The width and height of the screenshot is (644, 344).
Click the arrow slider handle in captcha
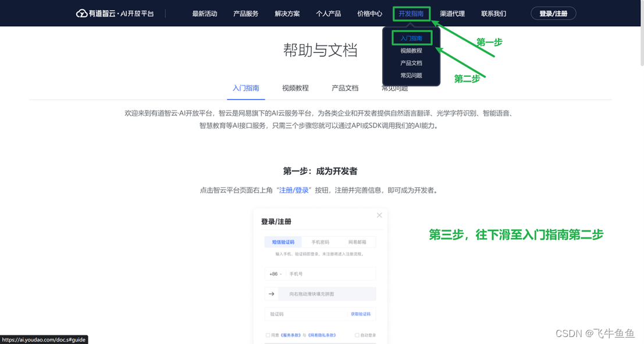(x=272, y=294)
